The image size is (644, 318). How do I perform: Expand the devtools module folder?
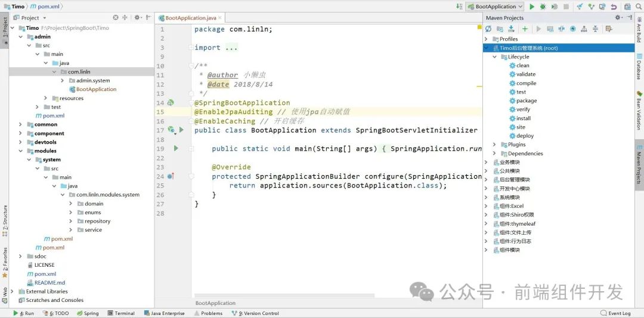[20, 142]
